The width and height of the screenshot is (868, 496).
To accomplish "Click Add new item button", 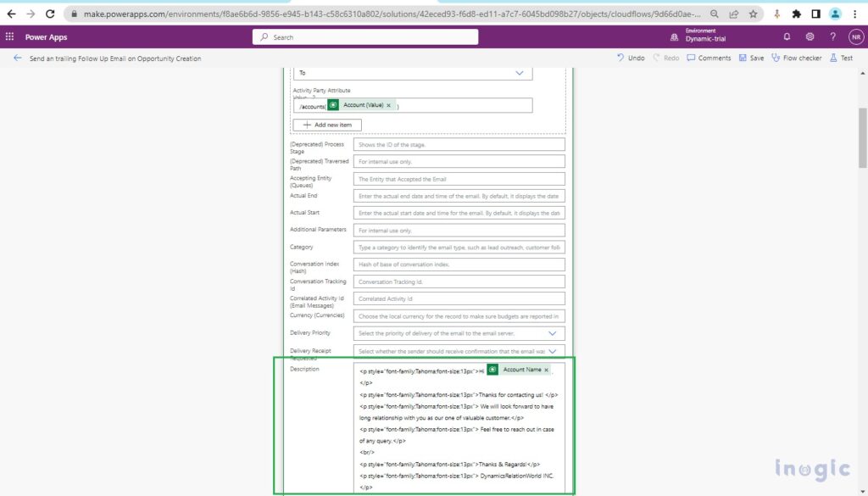I will pos(327,125).
